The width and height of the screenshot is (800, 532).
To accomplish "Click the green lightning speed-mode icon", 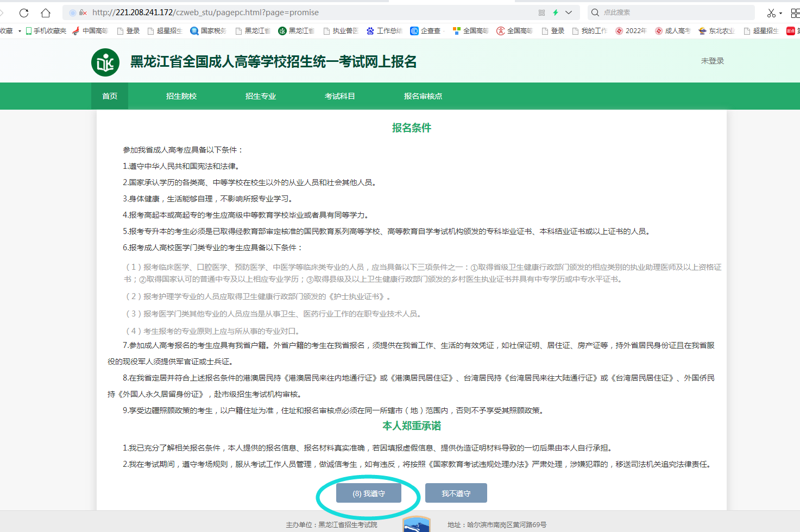I will tap(556, 12).
